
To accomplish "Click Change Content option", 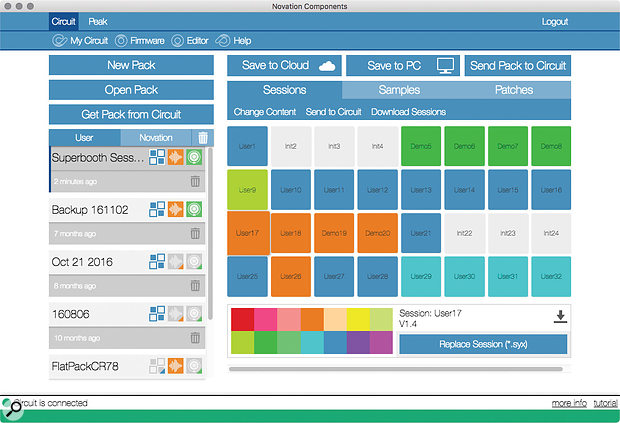I will pyautogui.click(x=265, y=112).
